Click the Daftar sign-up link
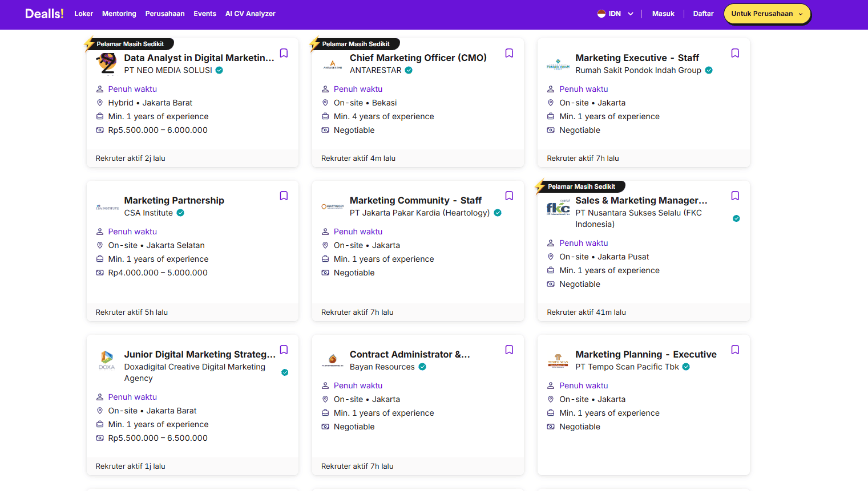Screen dimensions: 868x491 pos(703,14)
